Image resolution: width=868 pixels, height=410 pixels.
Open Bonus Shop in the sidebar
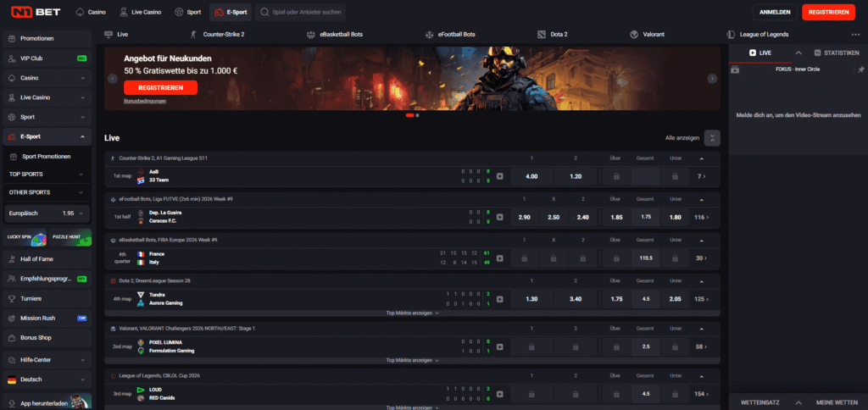tap(47, 337)
